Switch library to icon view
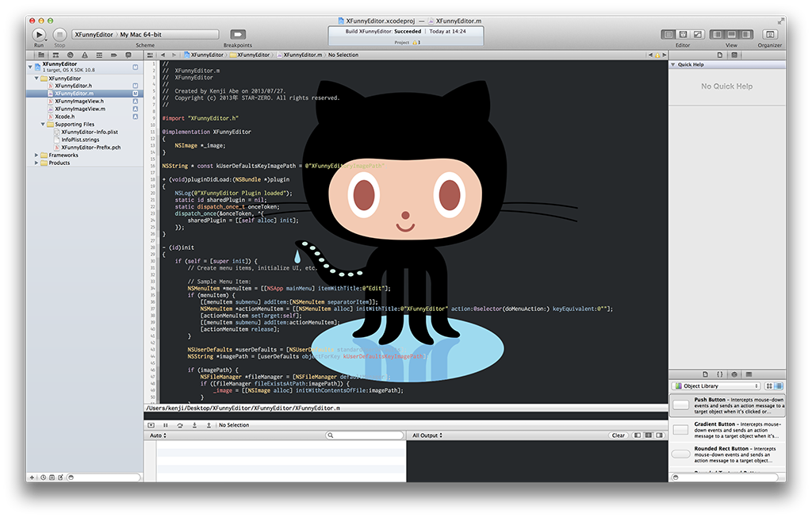Image resolution: width=812 pixels, height=518 pixels. (769, 386)
